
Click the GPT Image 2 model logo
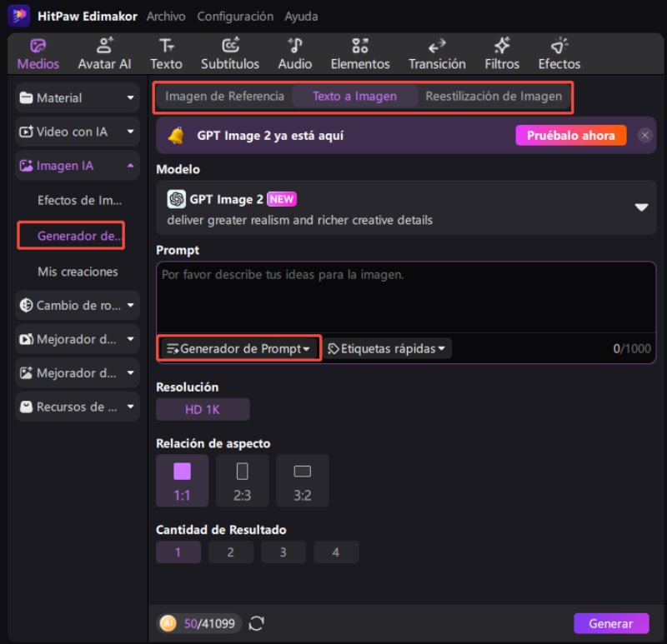176,199
